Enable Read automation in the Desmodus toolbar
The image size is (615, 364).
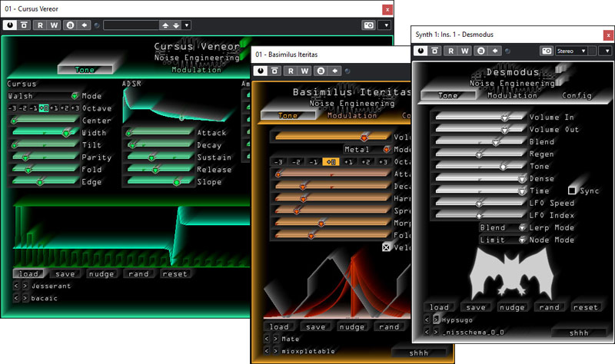(x=451, y=51)
